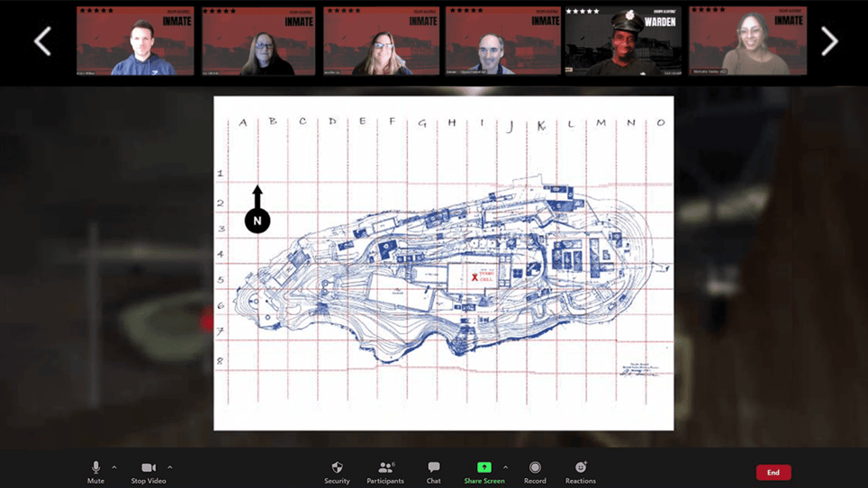This screenshot has width=868, height=488.
Task: Click the green Share Screen icon
Action: pyautogui.click(x=484, y=467)
